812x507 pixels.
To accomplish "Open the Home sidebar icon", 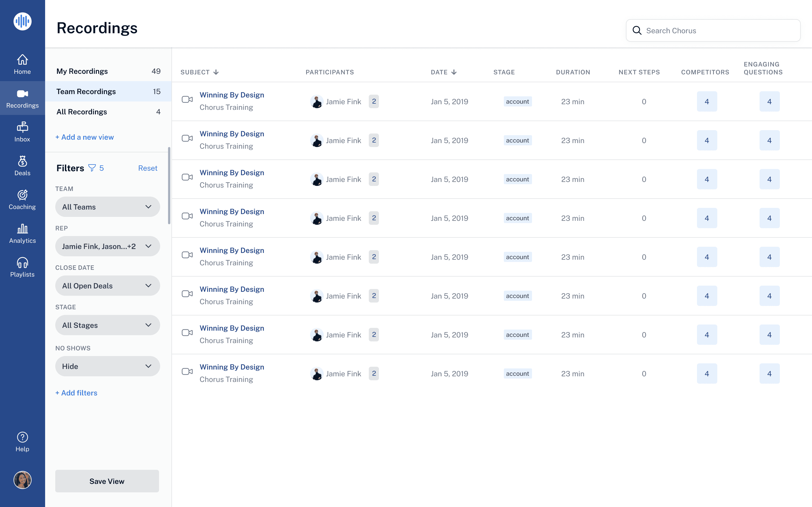I will click(x=22, y=60).
